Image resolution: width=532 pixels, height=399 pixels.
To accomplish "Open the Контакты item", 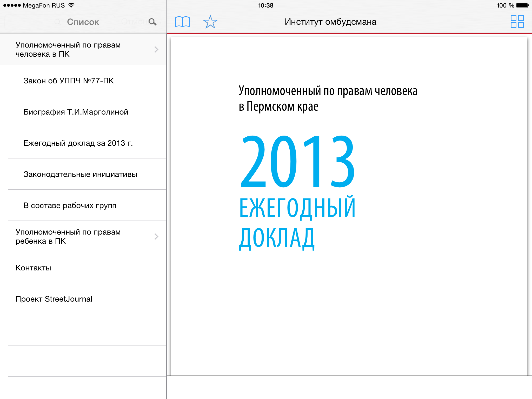I will coord(33,268).
